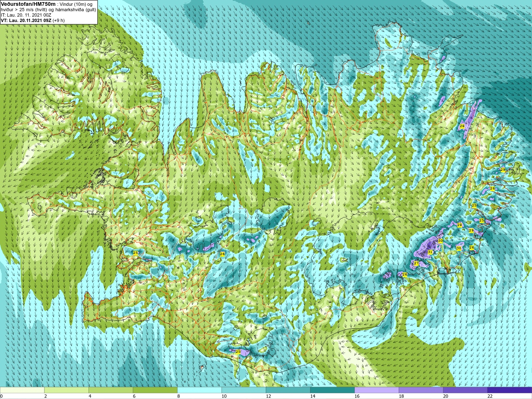532x399 pixels.
Task: Click the legend scale label '8'
Action: coord(178,396)
